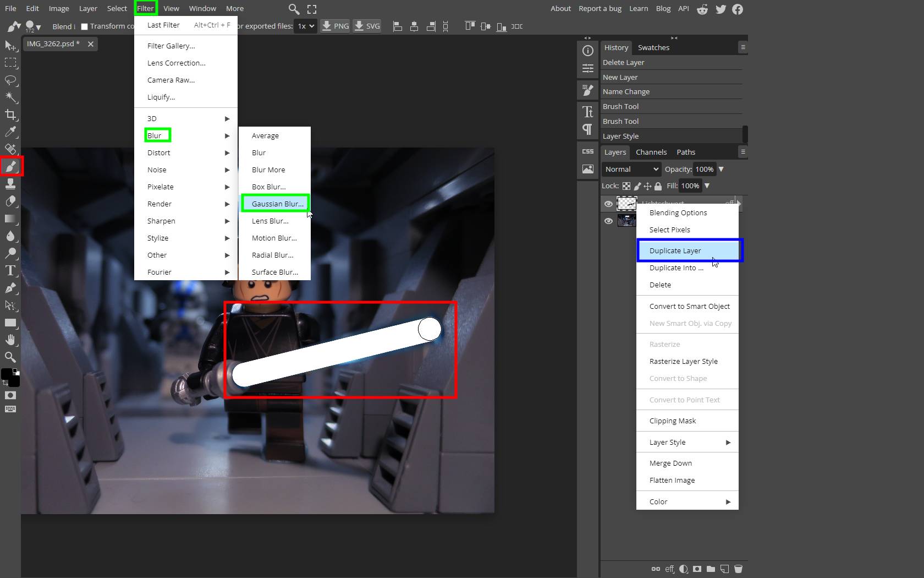
Task: Export as SVG button
Action: (x=367, y=26)
